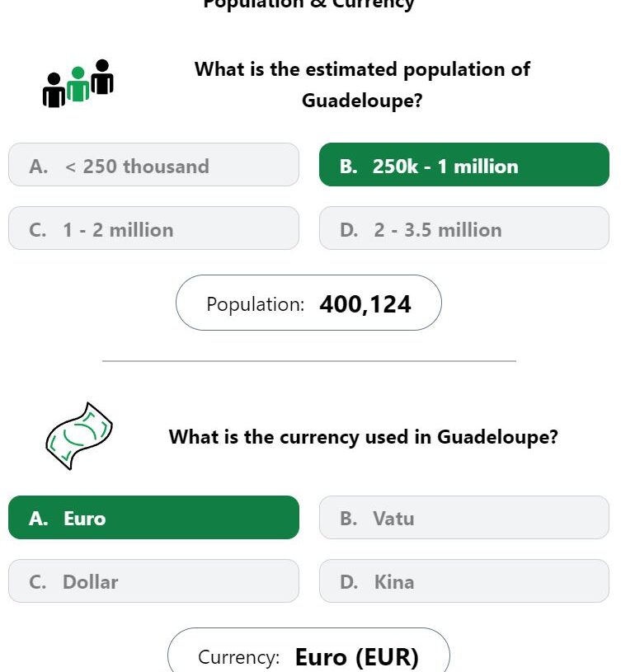This screenshot has height=672, width=621.
Task: Click the Euro (EUR) bold text
Action: 356,657
